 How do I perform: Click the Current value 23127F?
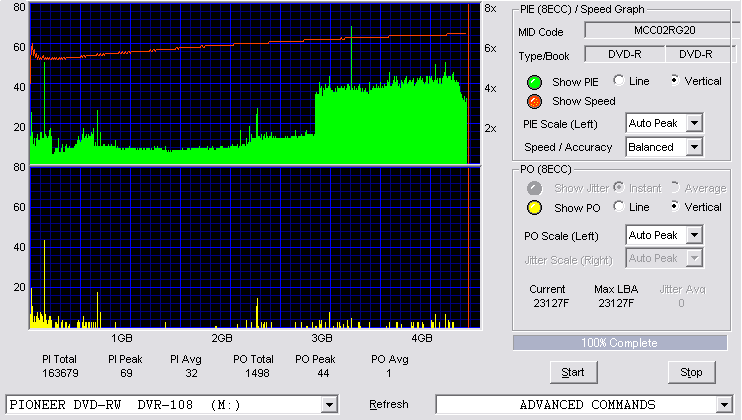click(551, 303)
